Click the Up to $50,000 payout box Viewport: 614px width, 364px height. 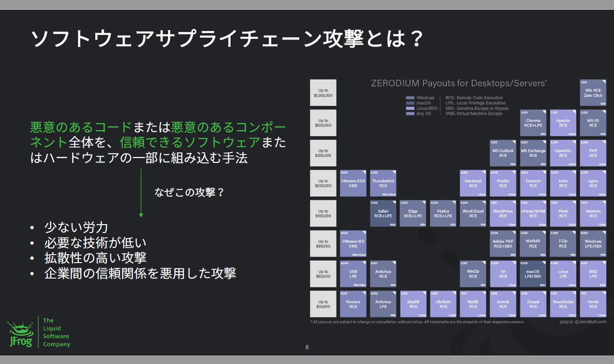[x=323, y=274]
